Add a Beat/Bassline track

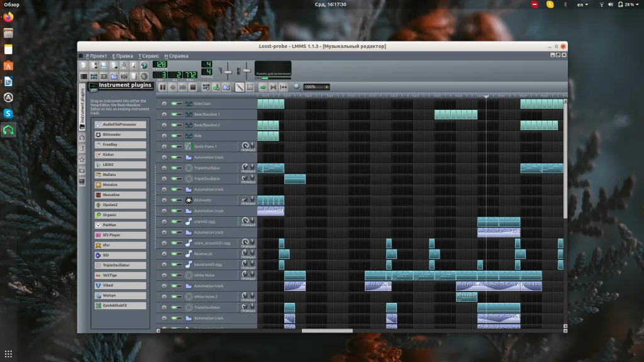(x=205, y=87)
